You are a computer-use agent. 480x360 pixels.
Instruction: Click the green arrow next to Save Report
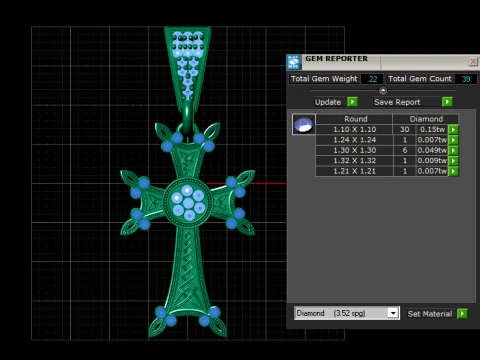(x=447, y=102)
